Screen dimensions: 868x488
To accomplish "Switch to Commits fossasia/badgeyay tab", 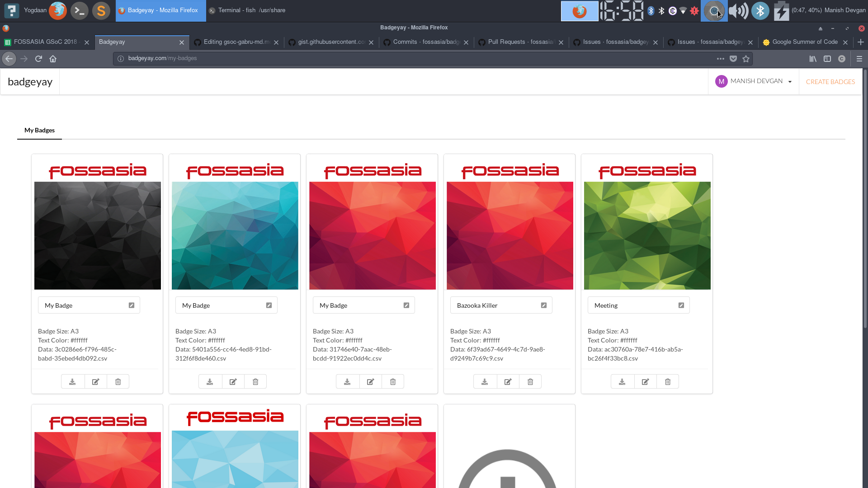I will (427, 42).
